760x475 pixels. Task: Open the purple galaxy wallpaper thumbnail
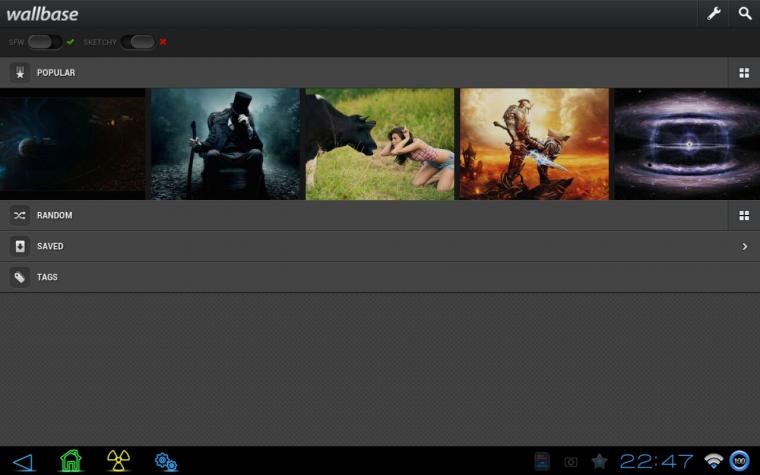coord(687,144)
